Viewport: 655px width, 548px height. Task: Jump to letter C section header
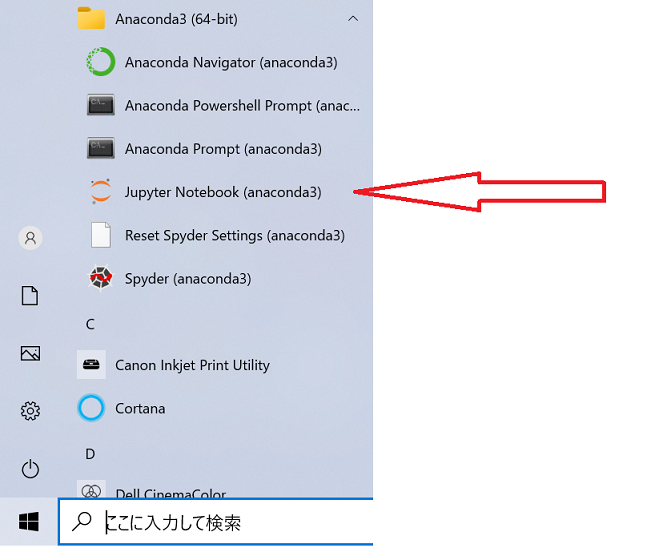point(90,324)
